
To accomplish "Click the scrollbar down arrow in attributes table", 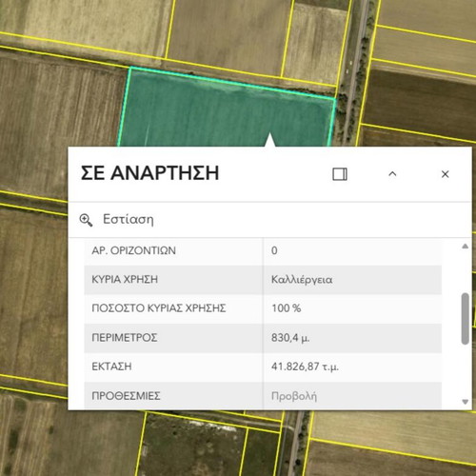I will [x=466, y=402].
